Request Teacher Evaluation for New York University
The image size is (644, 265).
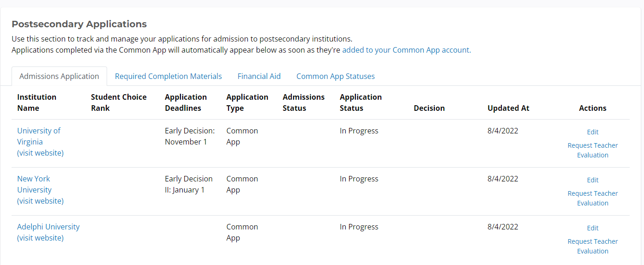point(592,198)
